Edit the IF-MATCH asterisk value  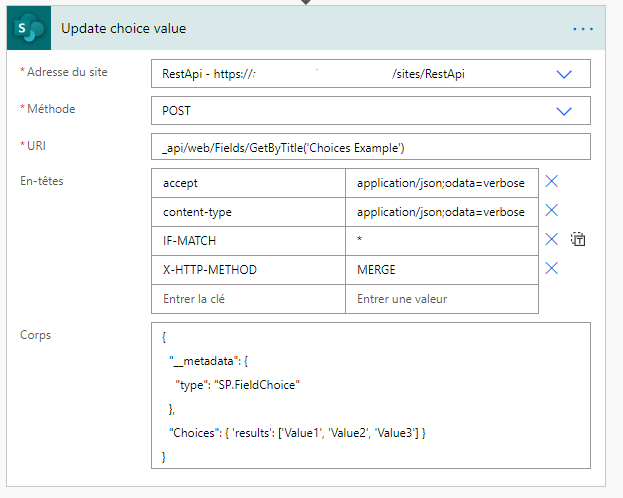coord(442,241)
